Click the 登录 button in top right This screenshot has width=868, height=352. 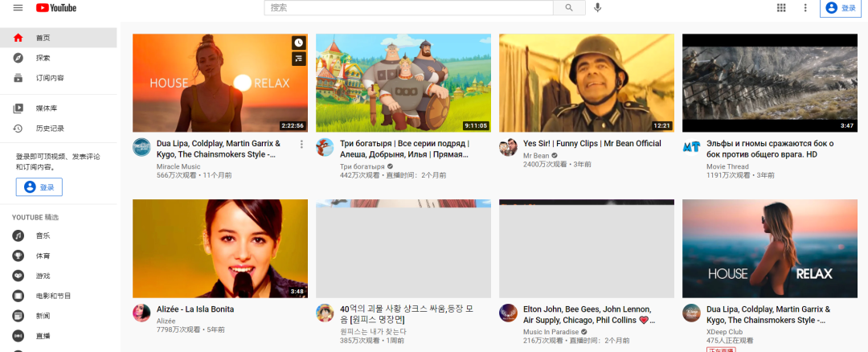pos(841,8)
